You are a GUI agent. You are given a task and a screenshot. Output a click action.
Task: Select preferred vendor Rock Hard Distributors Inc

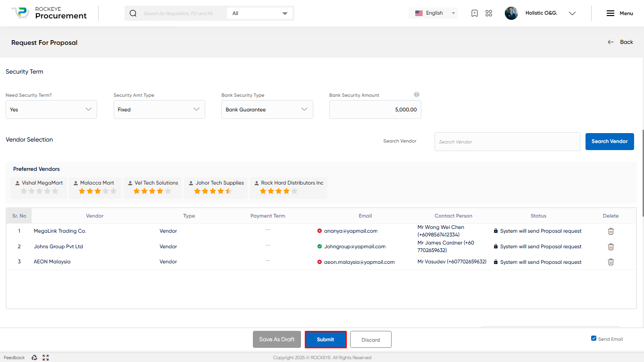pos(289,187)
